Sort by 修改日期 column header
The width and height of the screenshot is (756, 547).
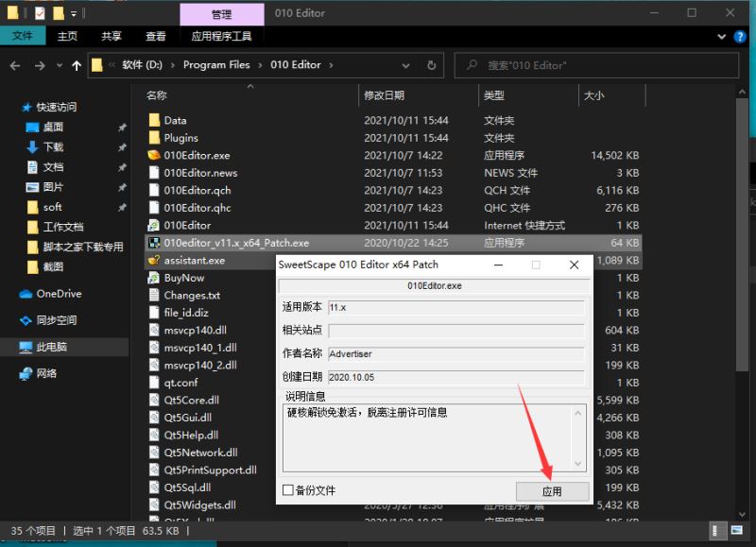coord(384,95)
